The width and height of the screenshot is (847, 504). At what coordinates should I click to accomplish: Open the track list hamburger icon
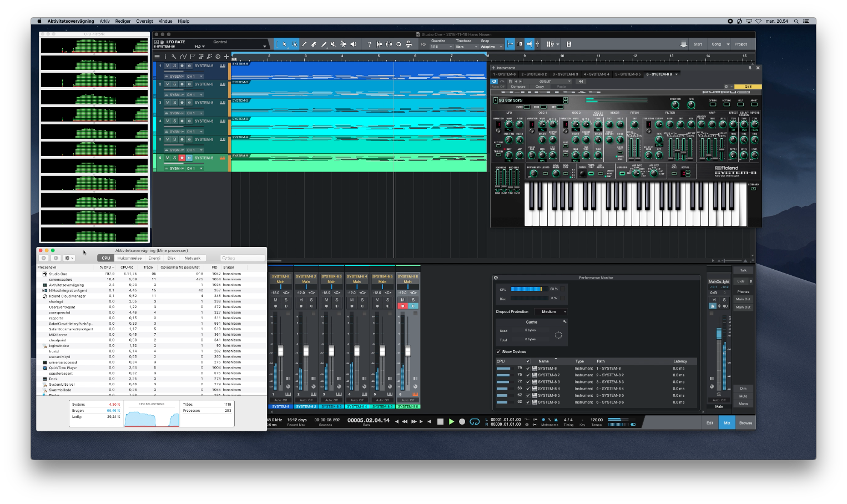tap(157, 57)
